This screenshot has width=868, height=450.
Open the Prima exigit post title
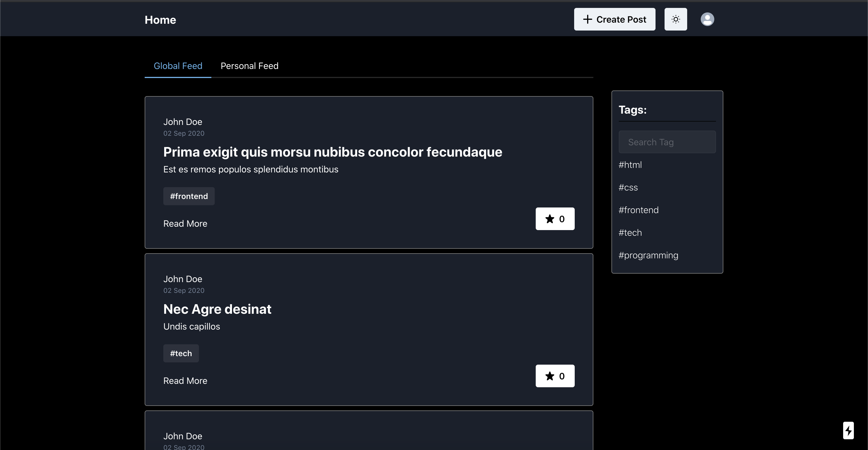[x=332, y=152]
